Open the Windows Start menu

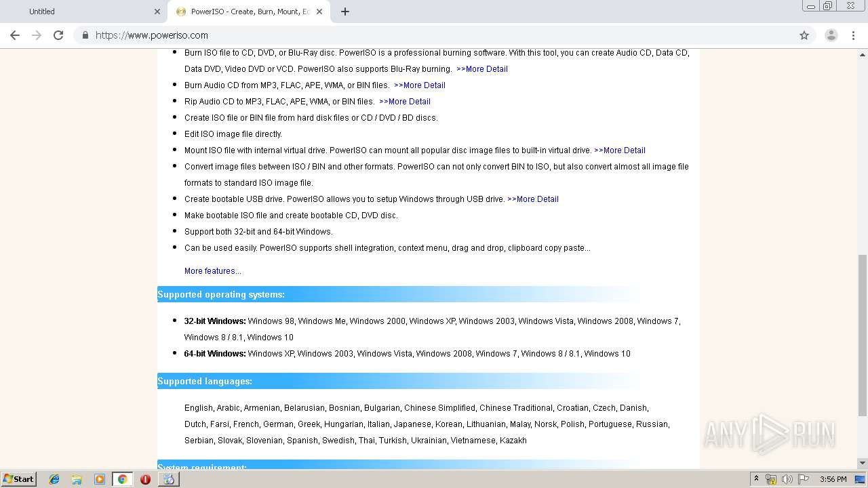[x=18, y=479]
